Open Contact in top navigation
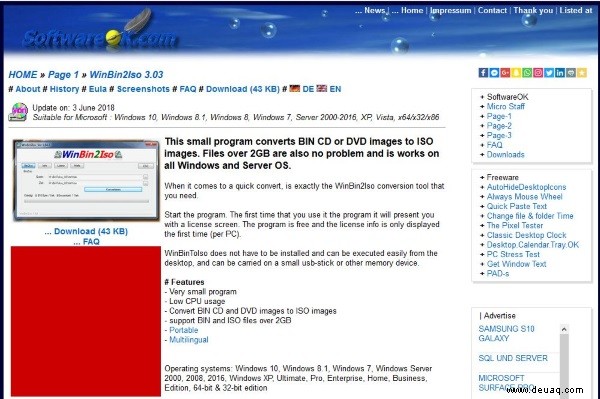600x399 pixels. click(492, 10)
